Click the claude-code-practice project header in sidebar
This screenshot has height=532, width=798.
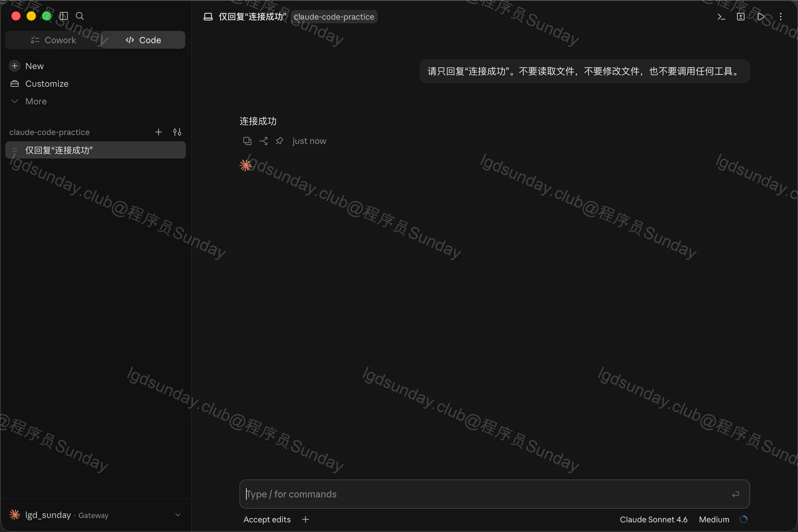[x=49, y=132]
